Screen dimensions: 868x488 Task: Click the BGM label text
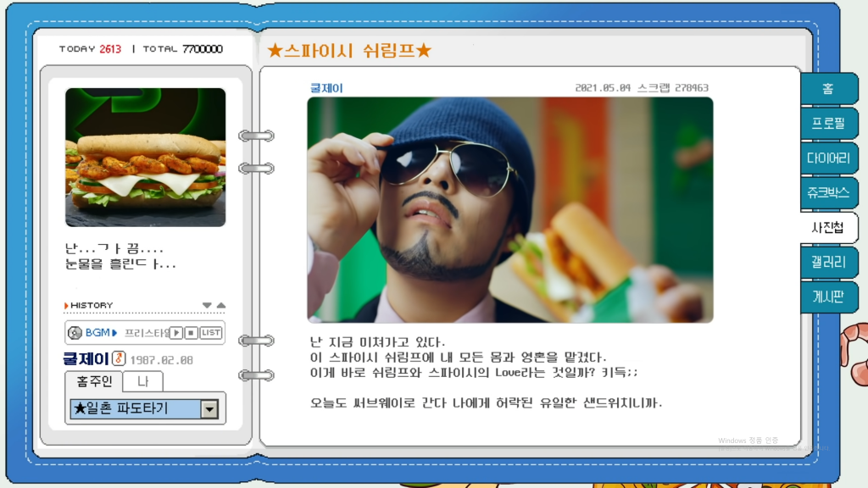pyautogui.click(x=97, y=332)
